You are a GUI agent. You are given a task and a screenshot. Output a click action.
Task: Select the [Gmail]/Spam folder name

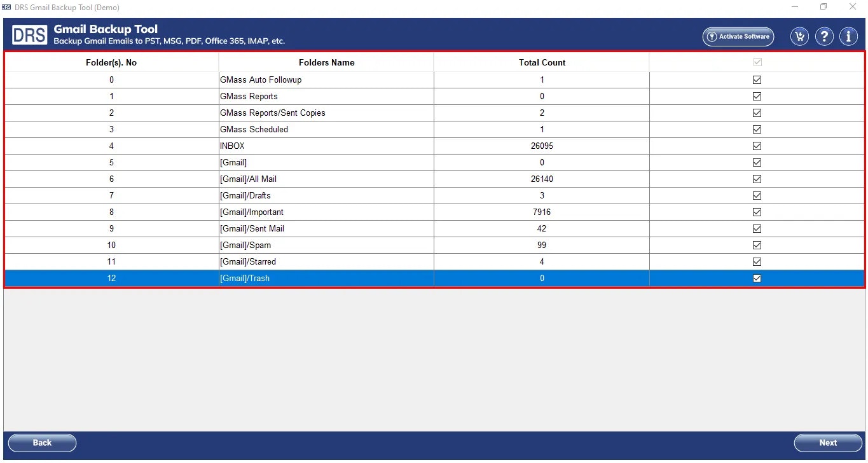[245, 245]
